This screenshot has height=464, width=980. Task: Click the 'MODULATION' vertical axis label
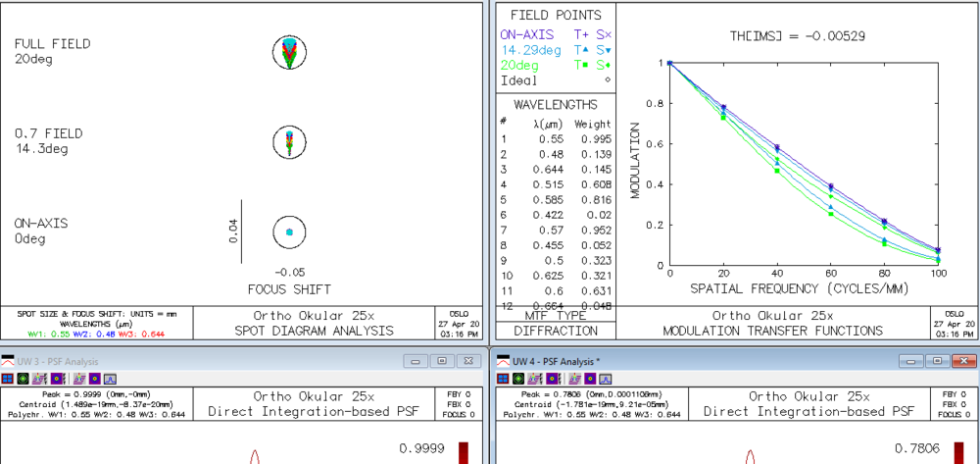pyautogui.click(x=636, y=160)
